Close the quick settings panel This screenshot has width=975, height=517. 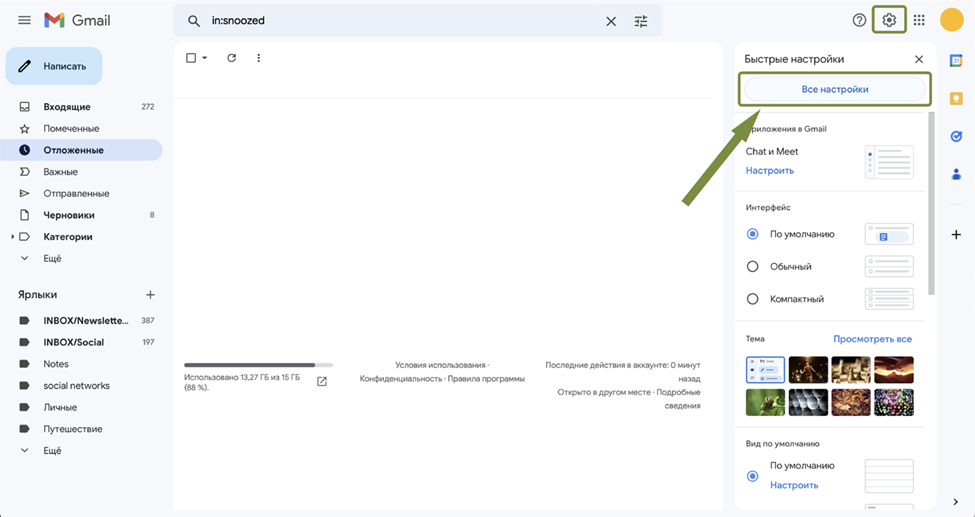[919, 59]
